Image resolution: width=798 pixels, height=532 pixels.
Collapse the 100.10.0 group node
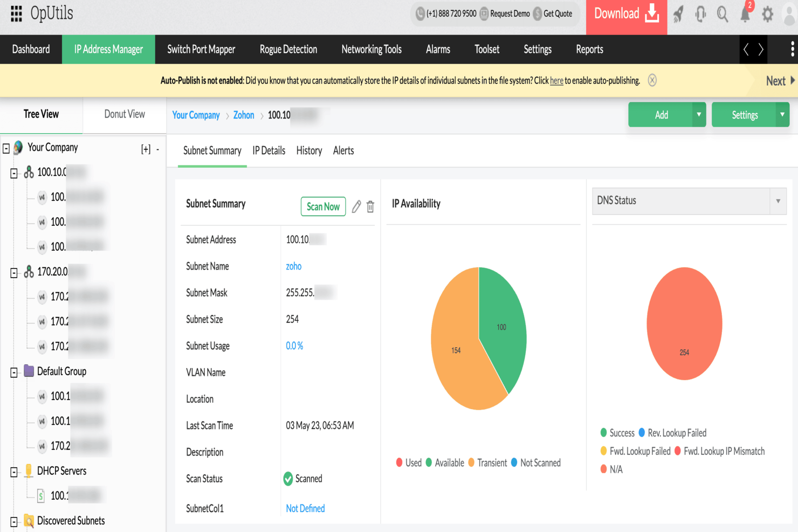[x=14, y=173]
